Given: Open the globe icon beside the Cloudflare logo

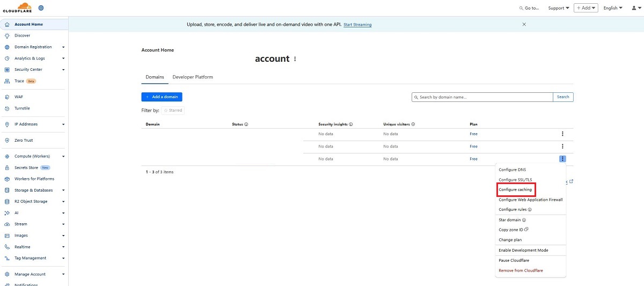Looking at the screenshot, I should 41,8.
